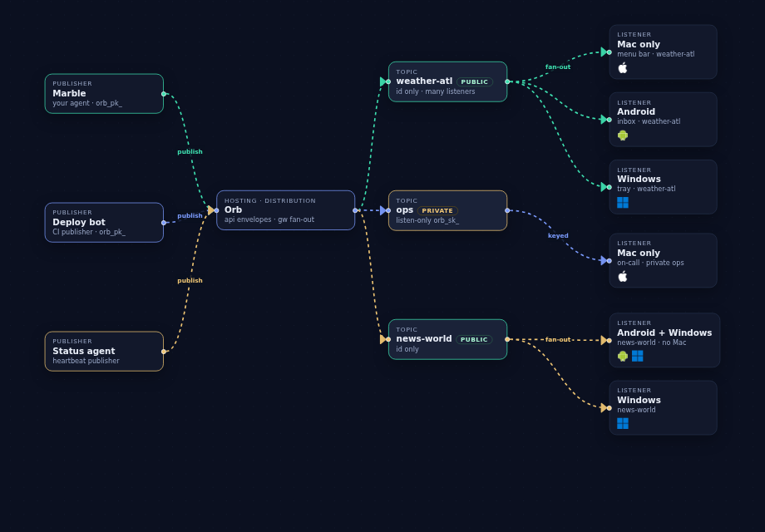Click Windows icon in Android + Windows listener
The width and height of the screenshot is (765, 532).
coord(637,356)
